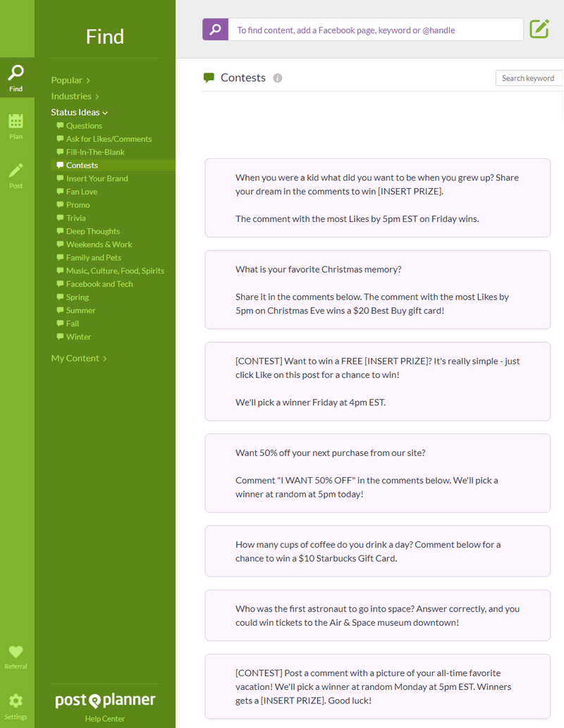Open the Post pencil section
The height and width of the screenshot is (728, 564).
pyautogui.click(x=16, y=176)
